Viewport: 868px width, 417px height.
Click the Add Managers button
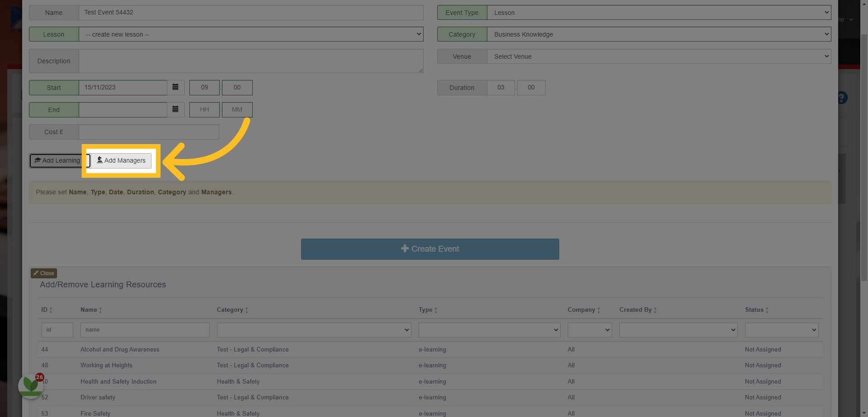pyautogui.click(x=121, y=160)
